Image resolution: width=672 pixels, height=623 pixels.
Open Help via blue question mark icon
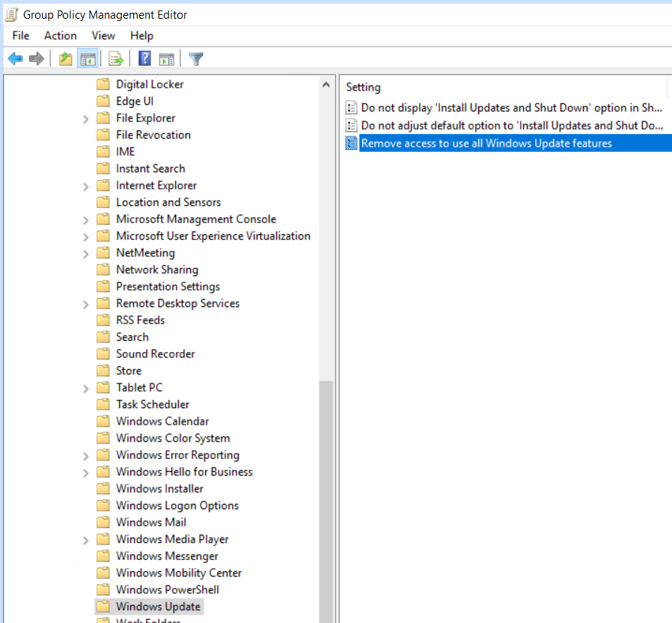(144, 59)
